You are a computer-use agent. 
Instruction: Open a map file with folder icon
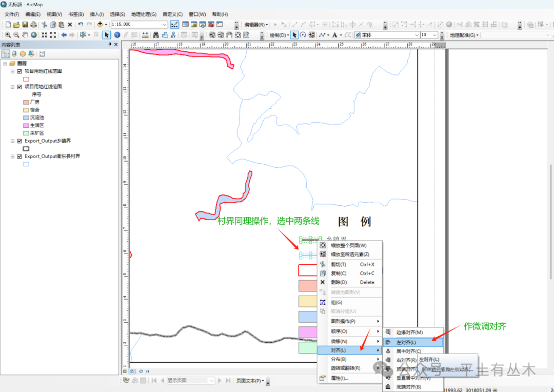16,25
